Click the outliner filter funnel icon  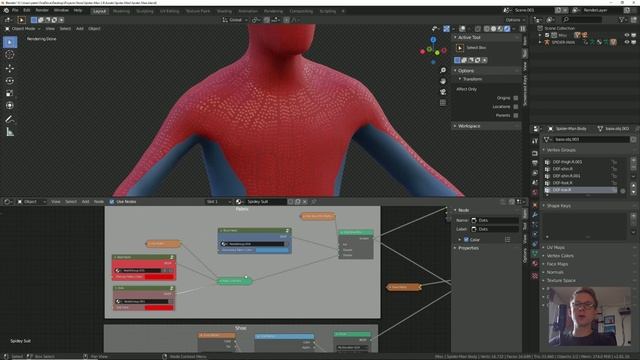tap(622, 20)
